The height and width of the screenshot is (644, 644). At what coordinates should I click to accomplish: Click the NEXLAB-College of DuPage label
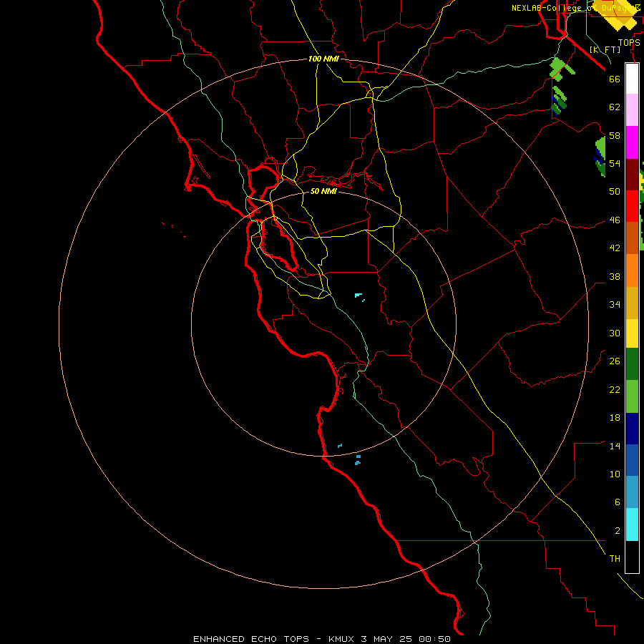tap(575, 8)
